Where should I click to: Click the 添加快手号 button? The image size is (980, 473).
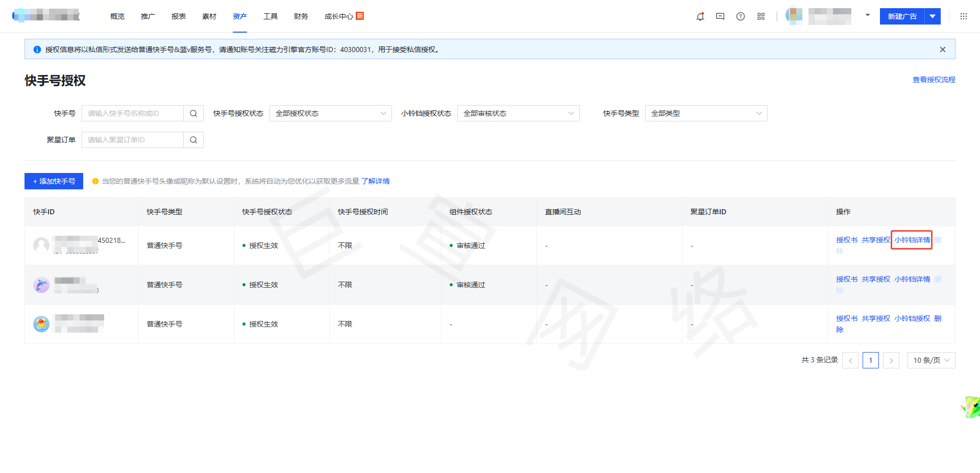pos(54,181)
